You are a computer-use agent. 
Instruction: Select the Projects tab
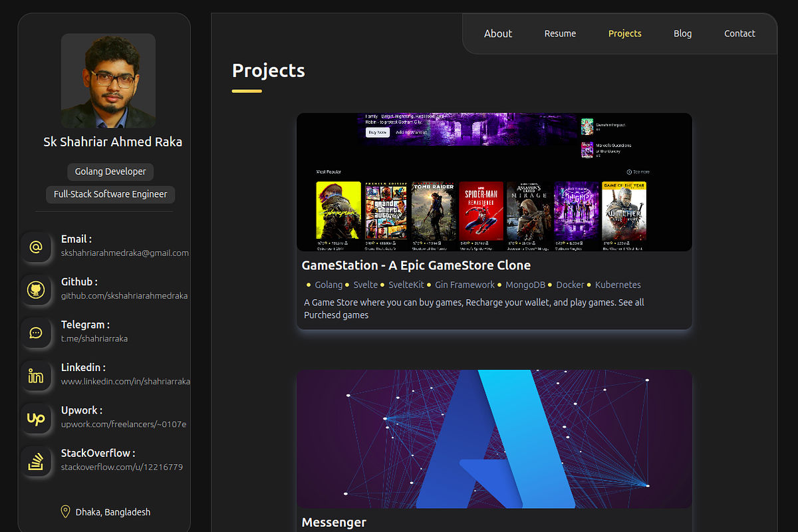tap(625, 33)
